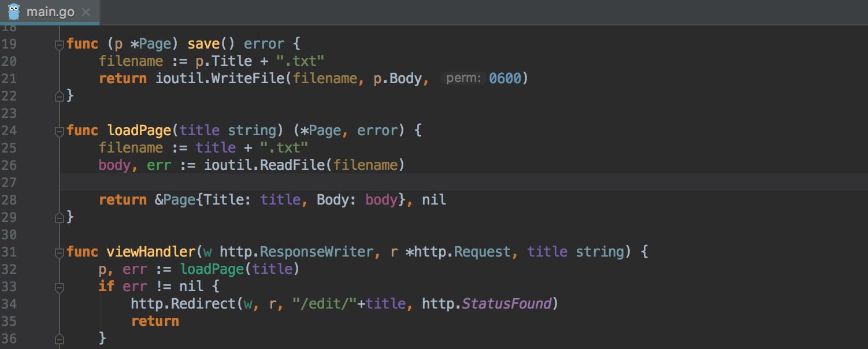
Task: Click the fold end marker at line 29
Action: (x=58, y=217)
